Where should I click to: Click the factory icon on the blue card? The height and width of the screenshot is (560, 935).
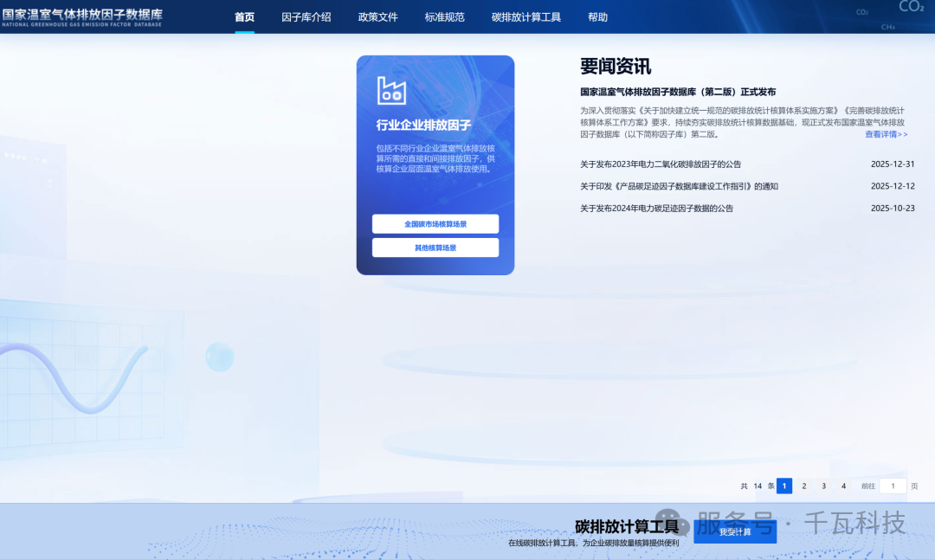click(x=391, y=90)
